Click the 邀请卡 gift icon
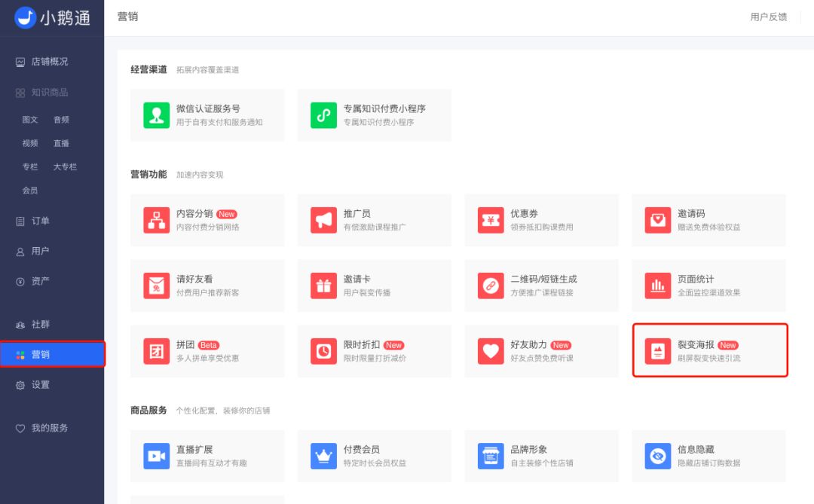This screenshot has width=814, height=504. coord(323,286)
